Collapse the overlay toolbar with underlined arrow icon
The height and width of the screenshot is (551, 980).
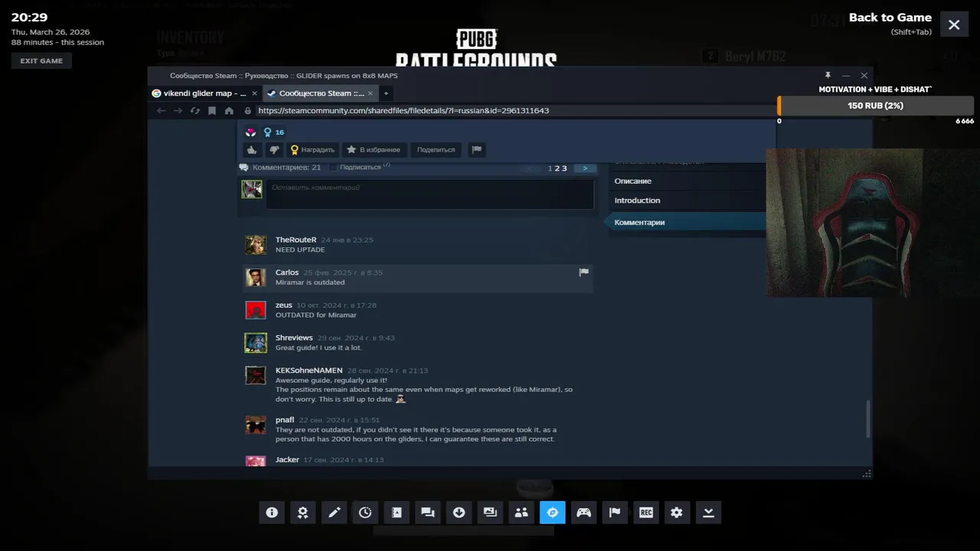point(708,513)
